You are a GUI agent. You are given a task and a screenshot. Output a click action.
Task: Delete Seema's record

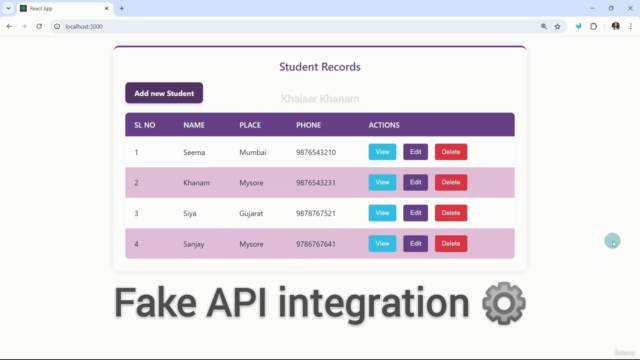pyautogui.click(x=451, y=152)
